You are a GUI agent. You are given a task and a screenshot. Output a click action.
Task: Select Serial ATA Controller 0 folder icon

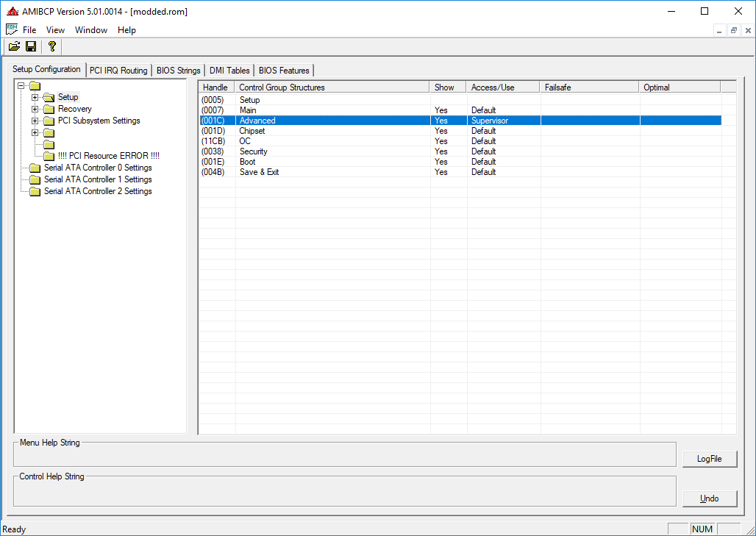(35, 168)
